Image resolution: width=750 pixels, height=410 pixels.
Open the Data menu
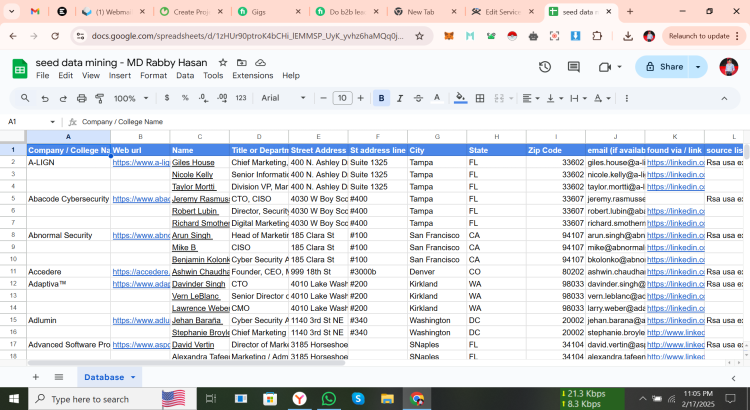(x=185, y=76)
